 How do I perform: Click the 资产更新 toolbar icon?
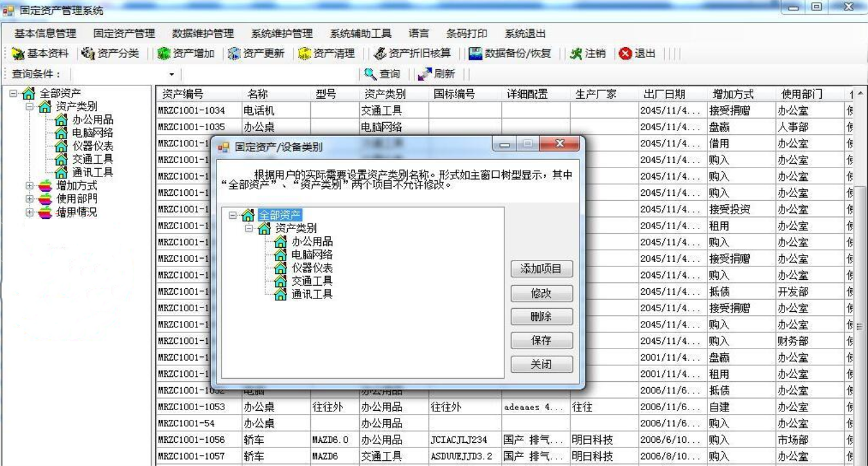(x=256, y=54)
